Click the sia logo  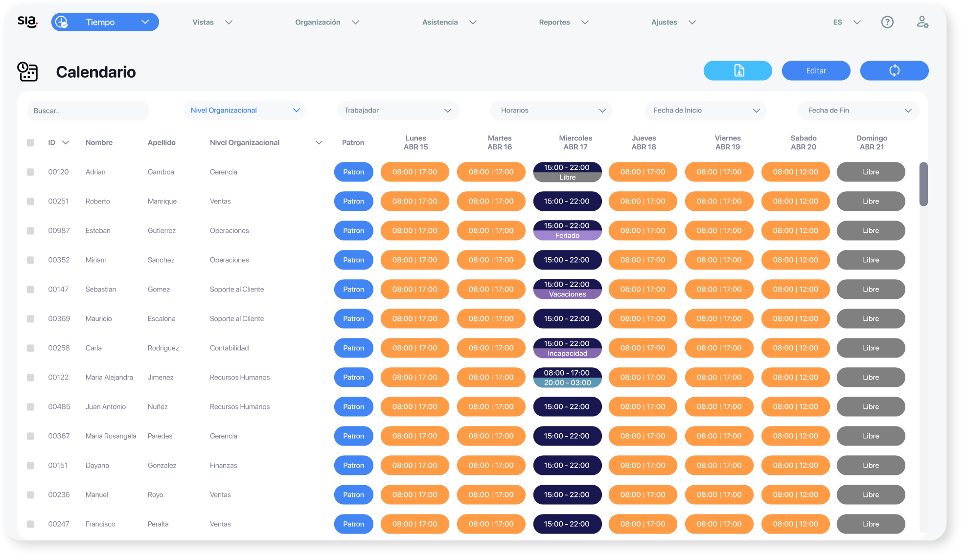click(x=27, y=22)
